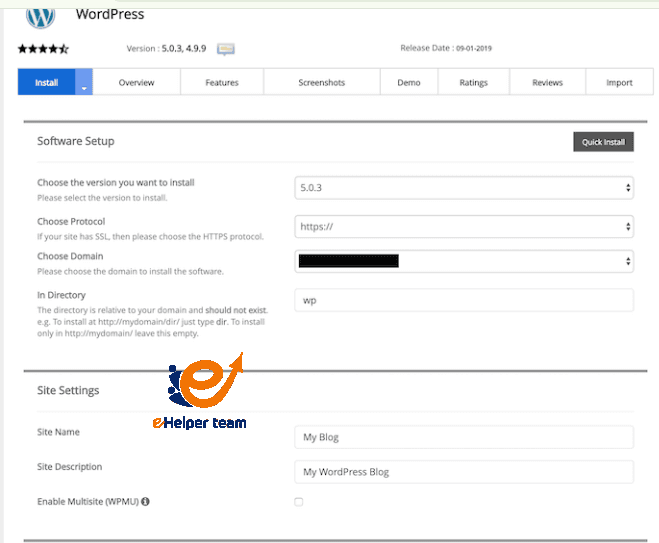The height and width of the screenshot is (543, 659).
Task: Open the version changelog icon
Action: pos(226,49)
